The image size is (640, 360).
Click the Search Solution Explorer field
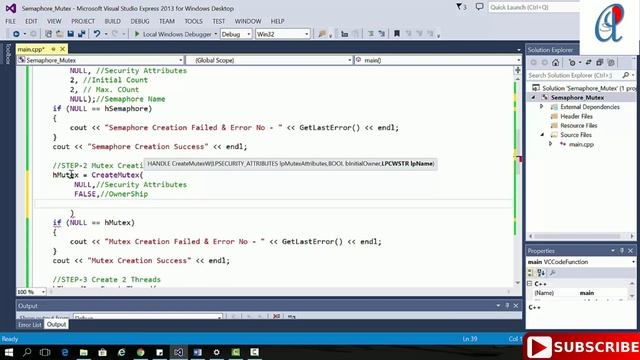[574, 76]
